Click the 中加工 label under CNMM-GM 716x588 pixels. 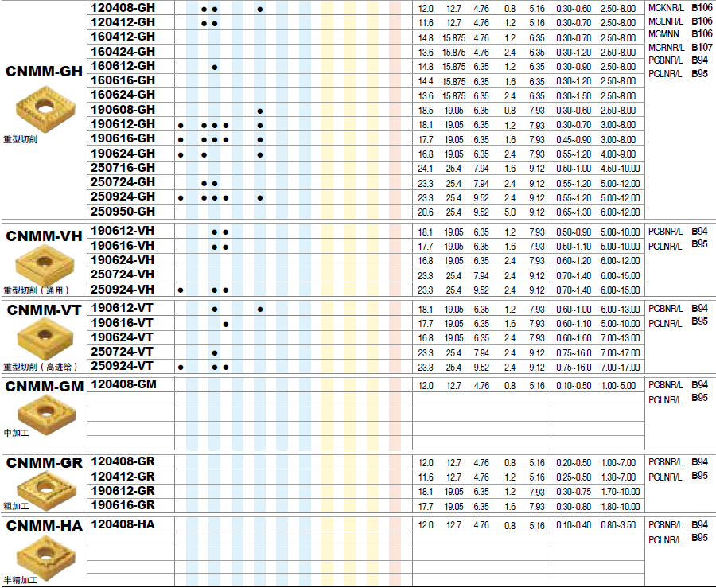click(x=17, y=434)
